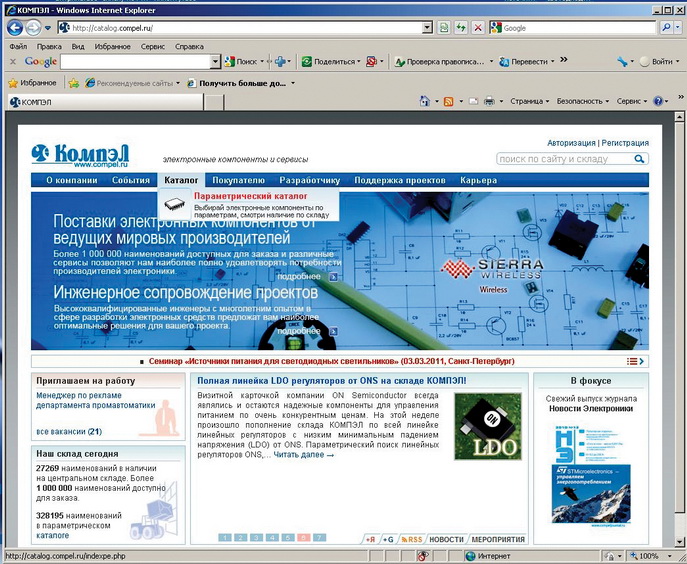Click the Home icon in command bar

pyautogui.click(x=426, y=101)
